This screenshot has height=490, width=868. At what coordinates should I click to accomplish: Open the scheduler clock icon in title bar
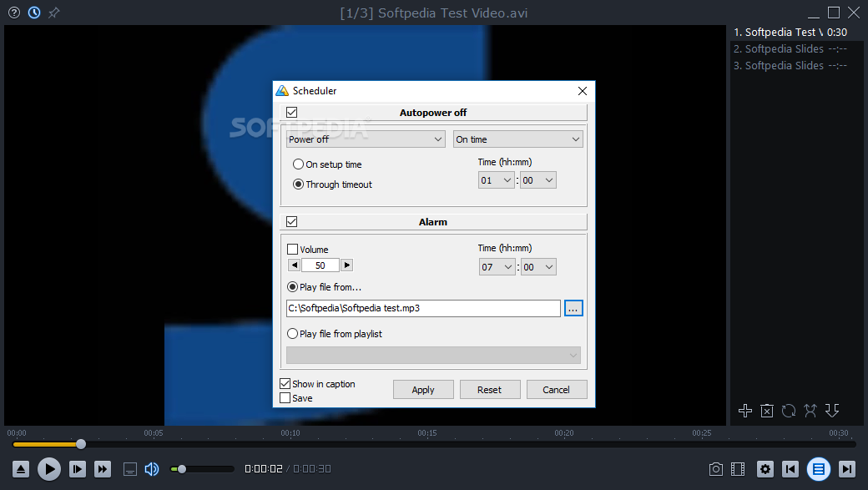pyautogui.click(x=34, y=13)
